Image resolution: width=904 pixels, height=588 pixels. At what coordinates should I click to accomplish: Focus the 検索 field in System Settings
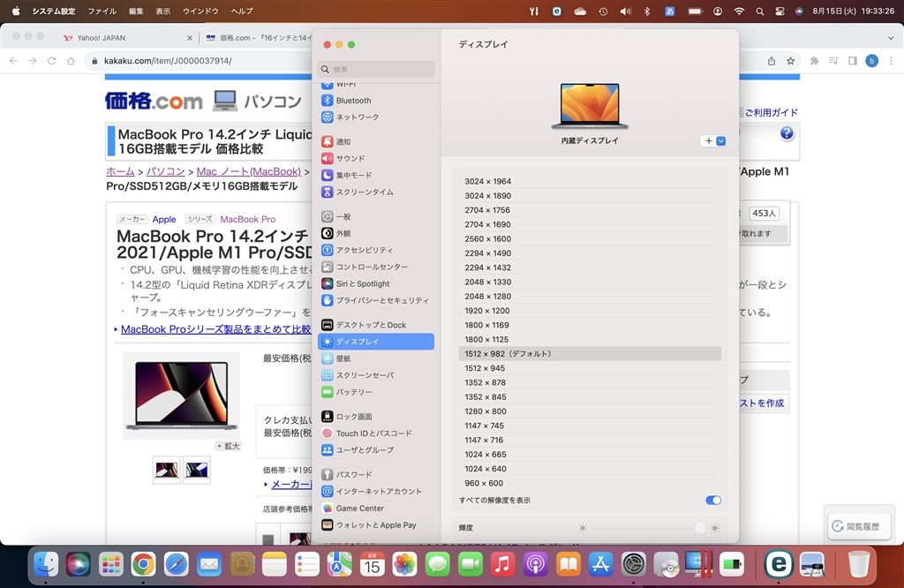[x=376, y=69]
